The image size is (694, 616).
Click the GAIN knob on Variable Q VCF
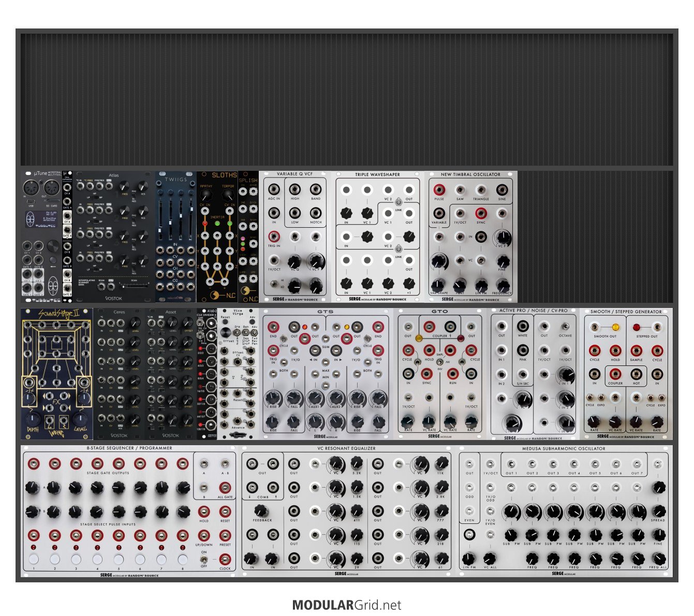coord(294,284)
